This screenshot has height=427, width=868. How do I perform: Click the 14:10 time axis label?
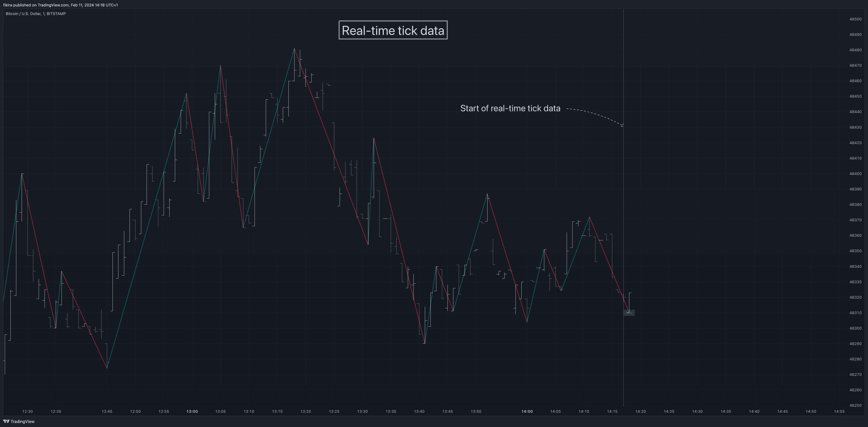pyautogui.click(x=584, y=412)
